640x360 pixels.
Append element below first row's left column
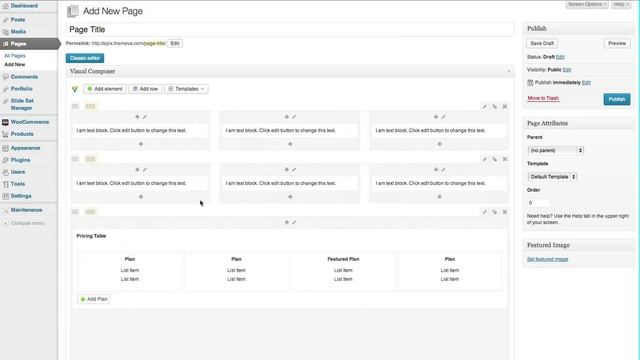tap(141, 144)
